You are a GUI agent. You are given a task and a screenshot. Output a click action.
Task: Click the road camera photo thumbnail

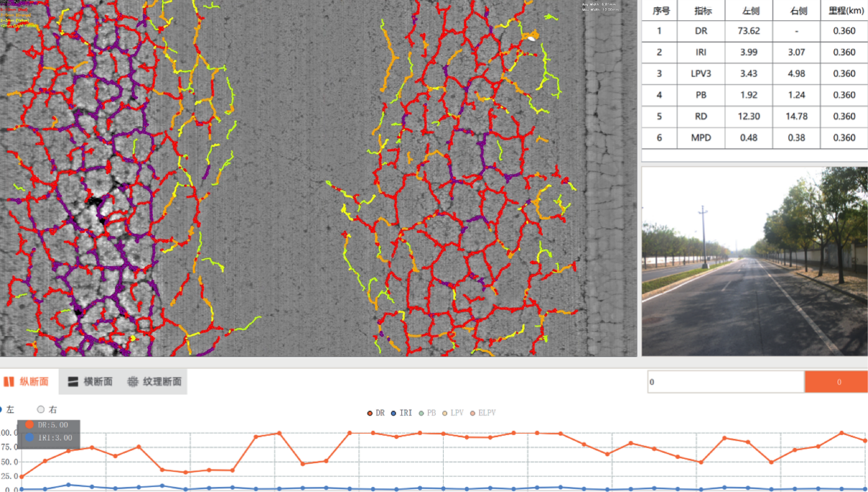point(755,261)
